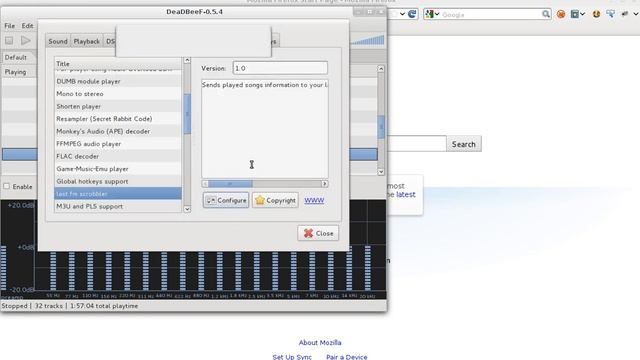640x360 pixels.
Task: Click the stop button in DeaDBeeF toolbar
Action: point(9,40)
